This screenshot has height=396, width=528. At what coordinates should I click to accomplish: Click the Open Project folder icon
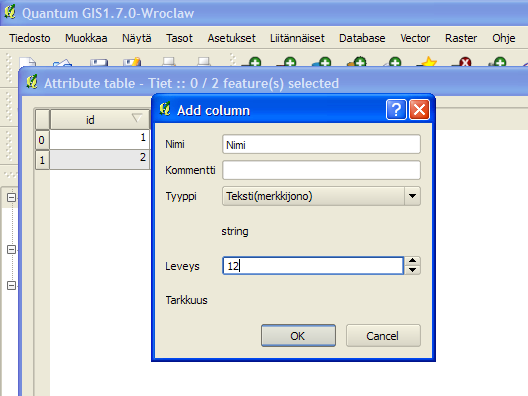(x=63, y=62)
